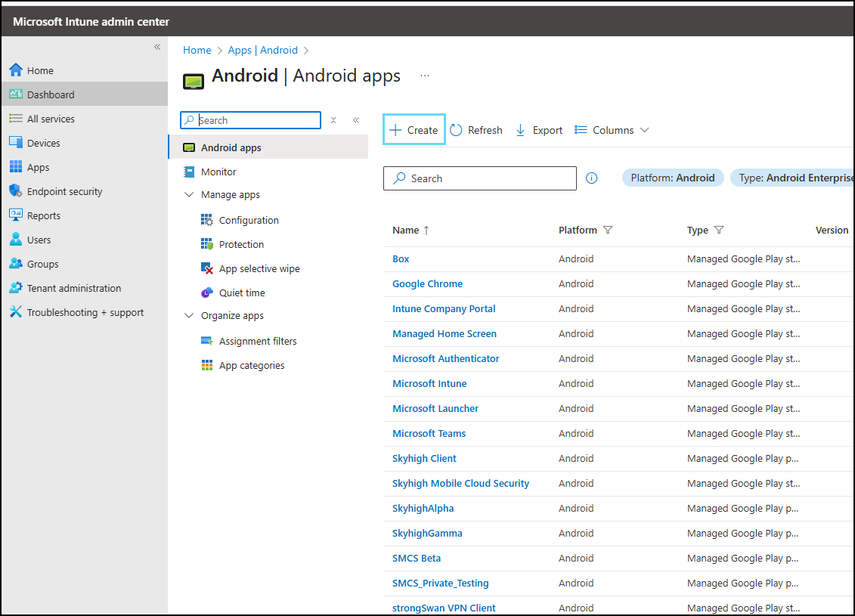Open the Microsoft Authenticator app

pyautogui.click(x=446, y=359)
